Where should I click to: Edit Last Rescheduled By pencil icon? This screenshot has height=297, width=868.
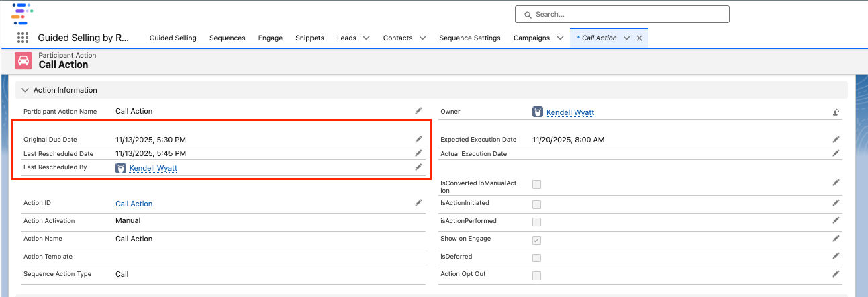pos(418,167)
